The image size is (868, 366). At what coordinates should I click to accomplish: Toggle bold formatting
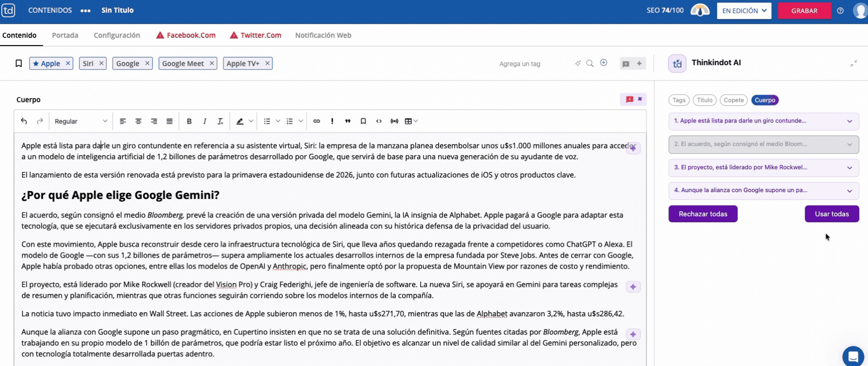click(189, 121)
